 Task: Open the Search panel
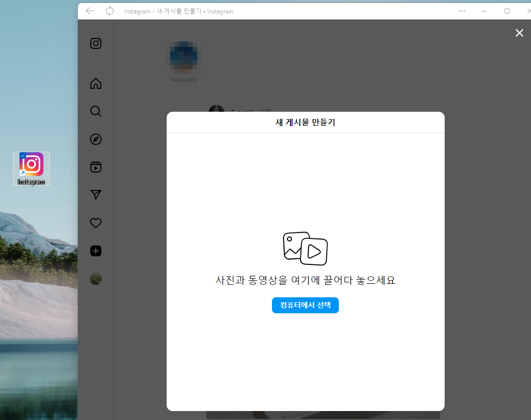coord(95,111)
